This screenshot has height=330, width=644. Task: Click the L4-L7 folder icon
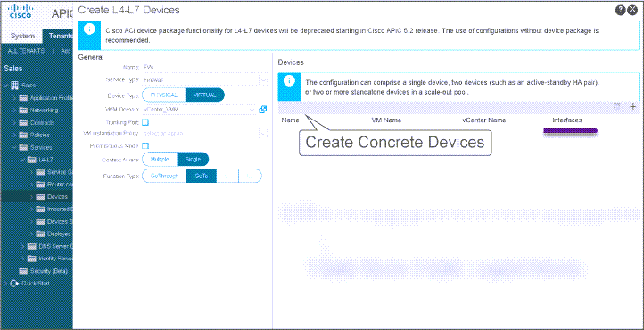click(31, 160)
